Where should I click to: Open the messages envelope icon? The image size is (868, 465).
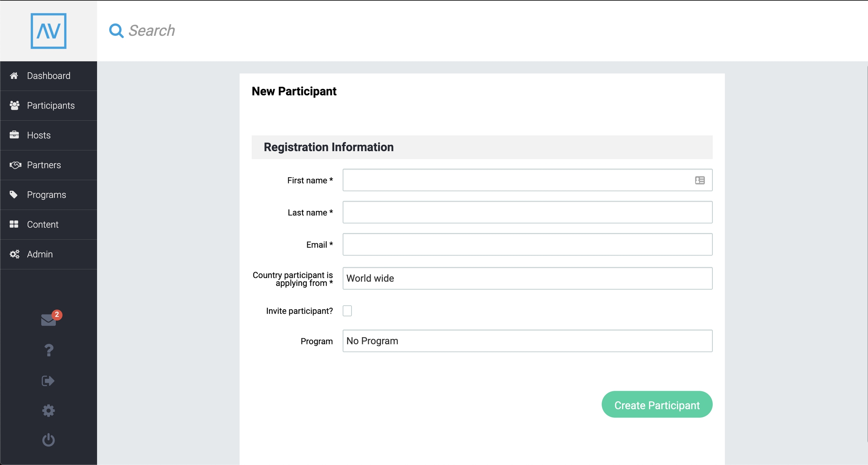tap(49, 320)
